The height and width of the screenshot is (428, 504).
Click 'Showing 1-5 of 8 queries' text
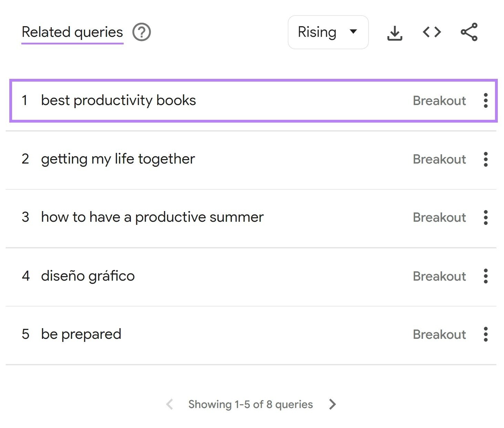(x=250, y=404)
